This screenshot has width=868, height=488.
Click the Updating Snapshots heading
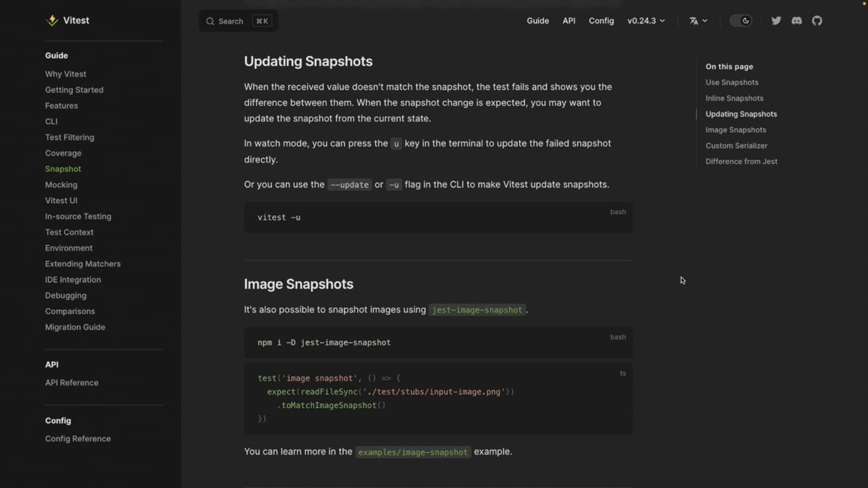coord(309,61)
